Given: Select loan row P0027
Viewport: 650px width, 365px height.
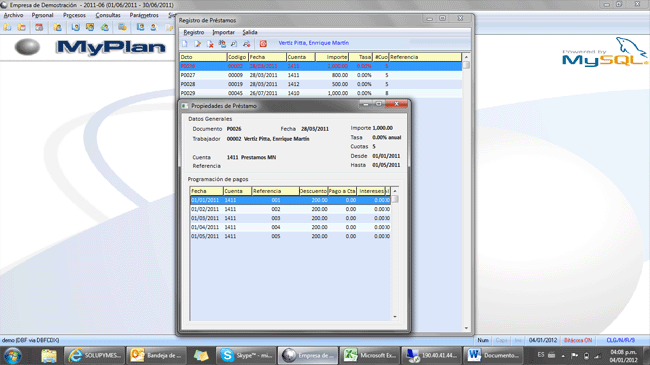Looking at the screenshot, I should coord(321,75).
